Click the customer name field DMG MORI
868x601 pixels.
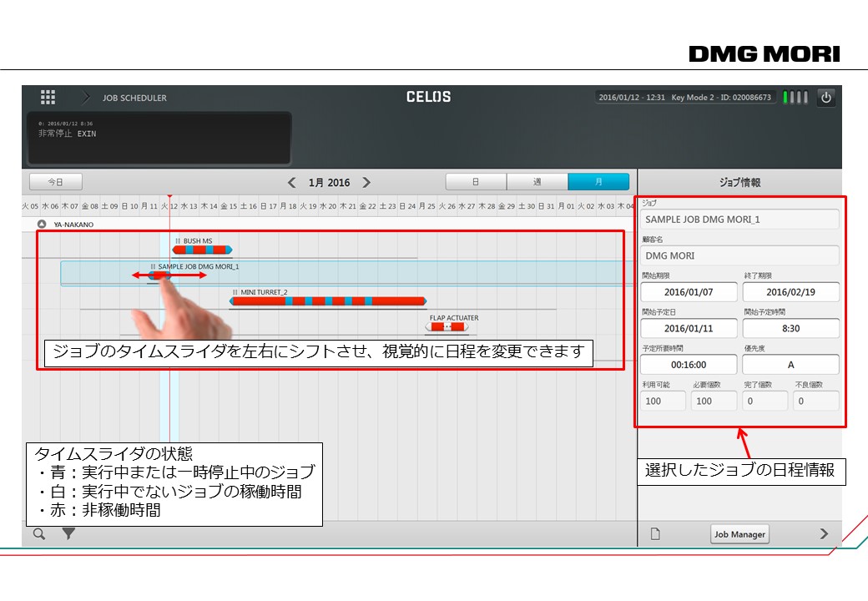pos(739,255)
